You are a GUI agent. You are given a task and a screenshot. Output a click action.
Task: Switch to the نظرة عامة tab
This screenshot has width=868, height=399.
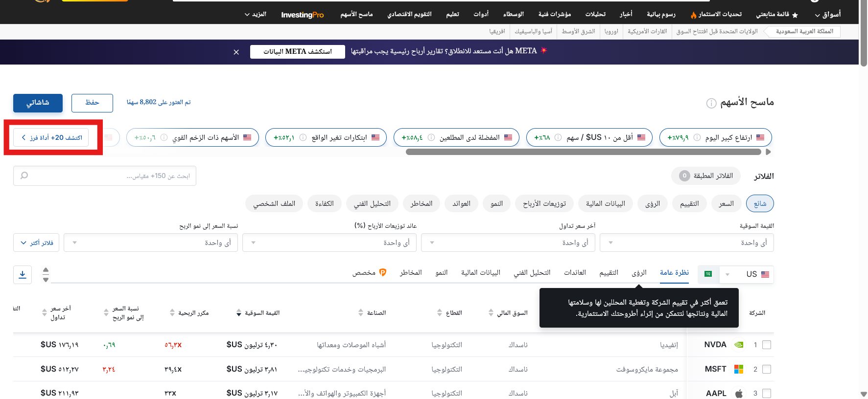674,272
